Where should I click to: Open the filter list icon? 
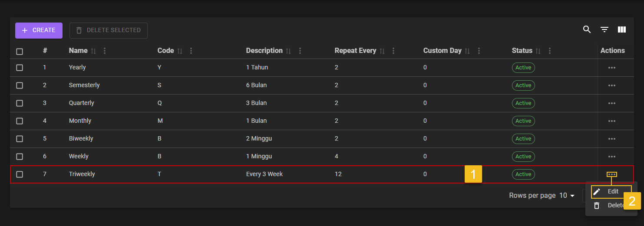604,29
